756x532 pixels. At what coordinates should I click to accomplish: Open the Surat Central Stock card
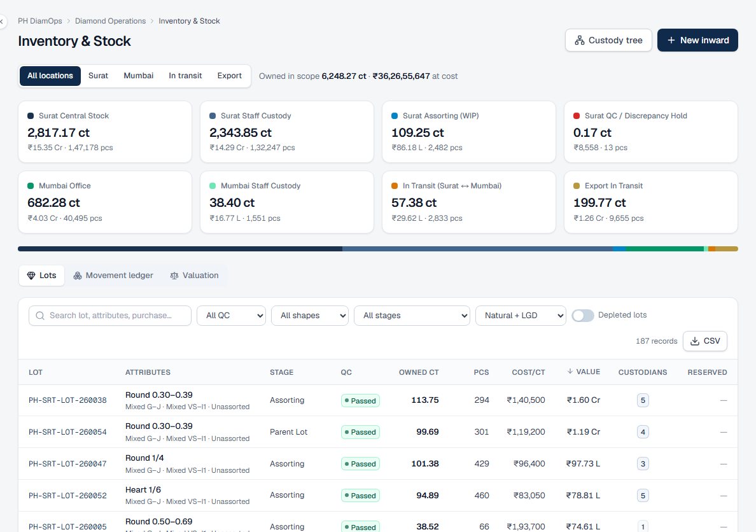(104, 132)
